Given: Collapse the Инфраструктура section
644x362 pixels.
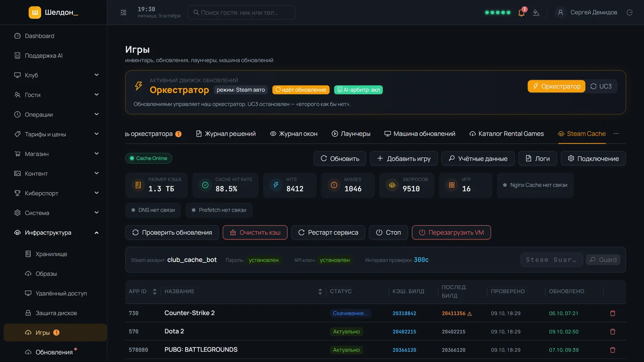Looking at the screenshot, I should click(x=56, y=232).
